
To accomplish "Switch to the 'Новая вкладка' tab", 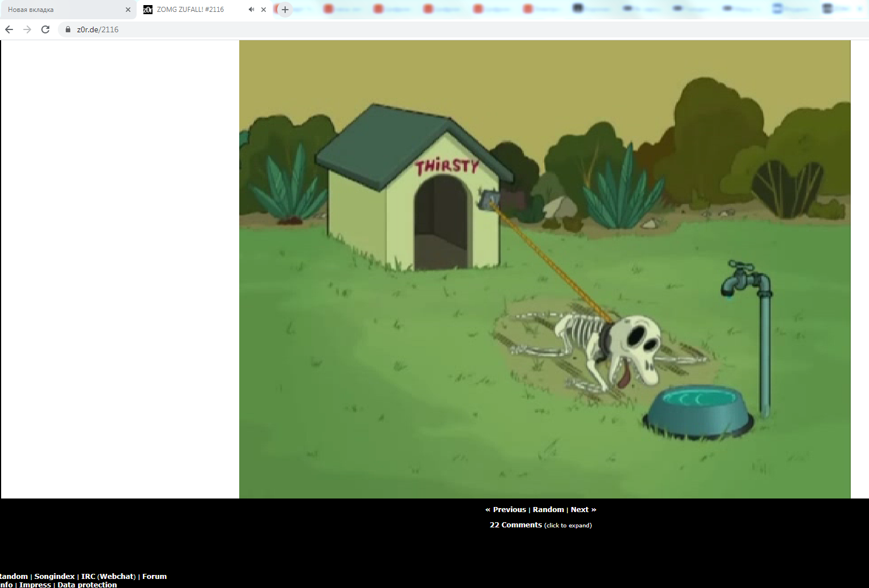I will click(x=68, y=10).
